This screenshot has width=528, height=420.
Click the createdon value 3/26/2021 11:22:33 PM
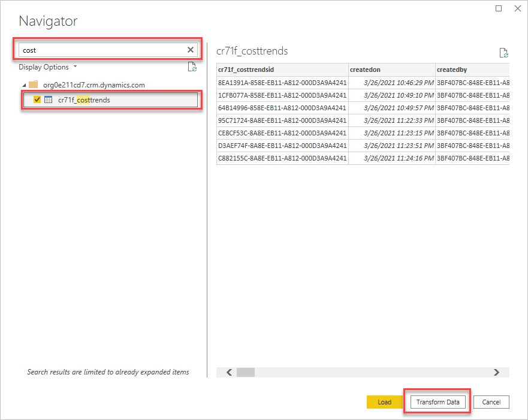click(391, 120)
